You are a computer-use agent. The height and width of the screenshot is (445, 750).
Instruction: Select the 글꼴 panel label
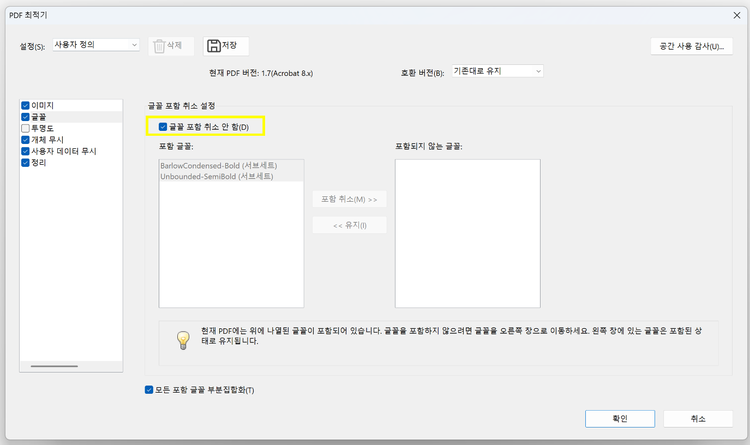click(x=39, y=117)
